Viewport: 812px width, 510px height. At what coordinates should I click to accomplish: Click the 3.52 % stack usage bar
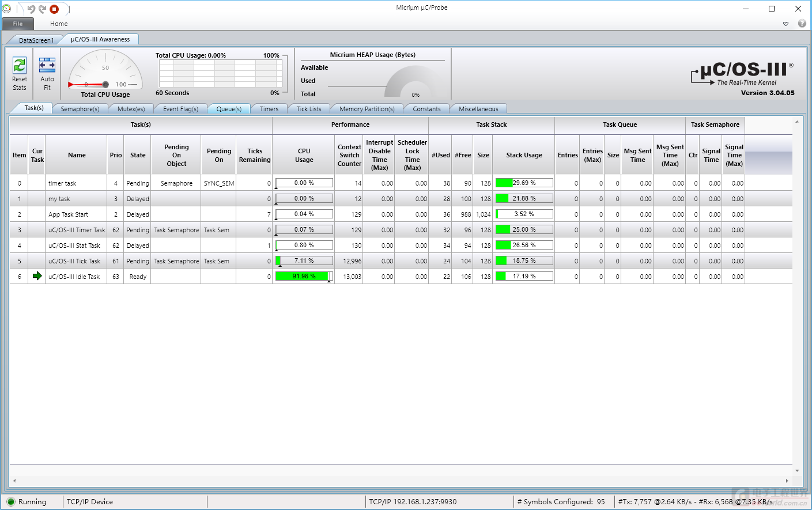click(524, 214)
